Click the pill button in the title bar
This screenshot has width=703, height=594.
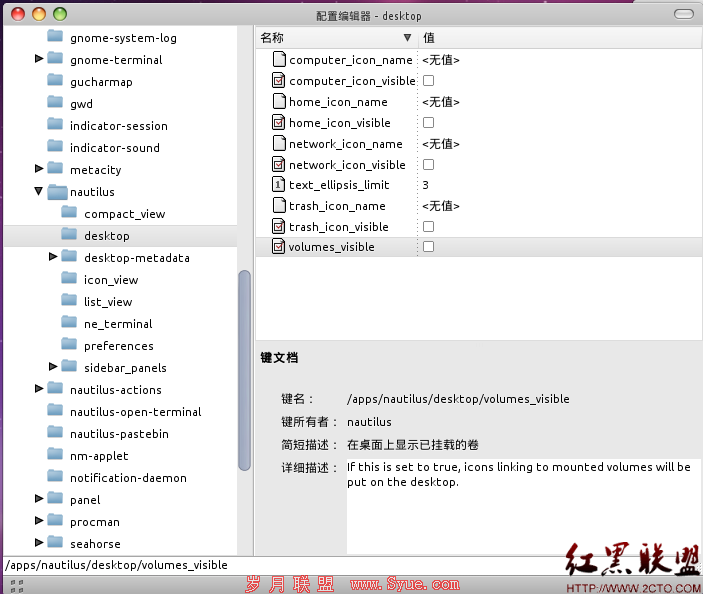click(684, 14)
